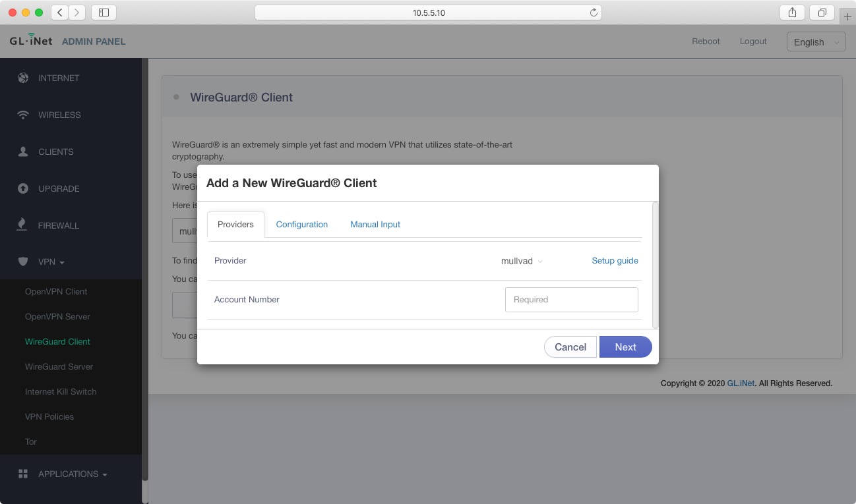Toggle the Safari sidebar button

coord(104,12)
